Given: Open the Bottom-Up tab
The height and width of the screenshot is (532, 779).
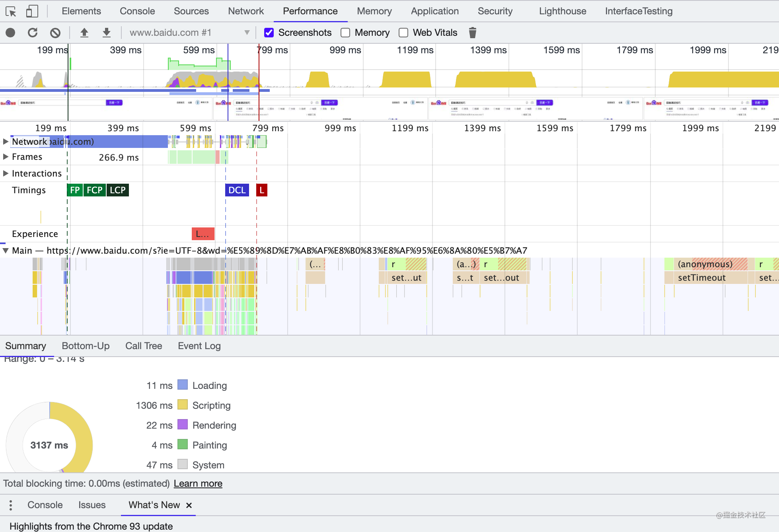Looking at the screenshot, I should [86, 346].
